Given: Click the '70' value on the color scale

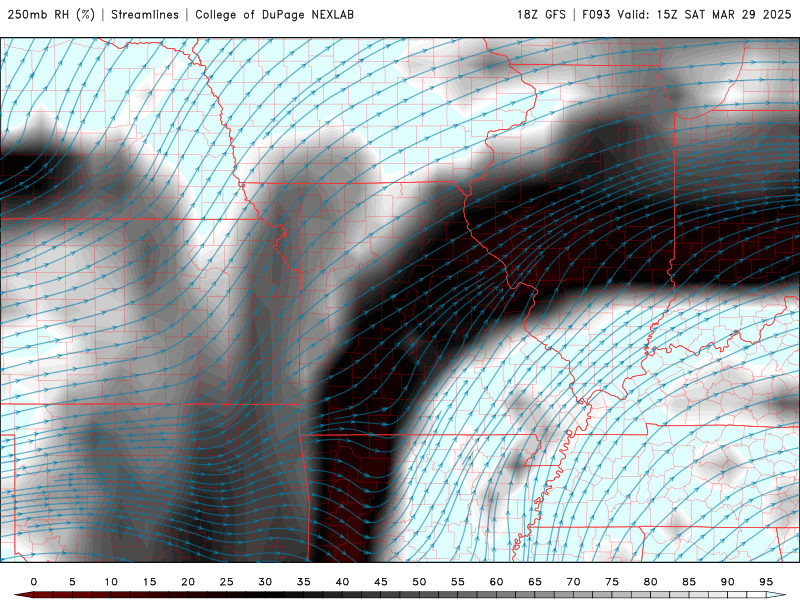Looking at the screenshot, I should coord(573,582).
